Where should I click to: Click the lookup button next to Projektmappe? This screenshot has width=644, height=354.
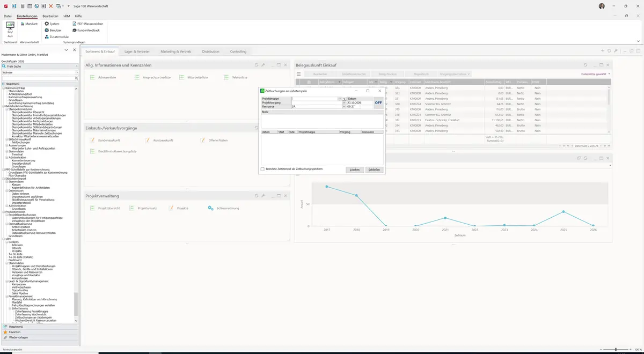click(345, 99)
